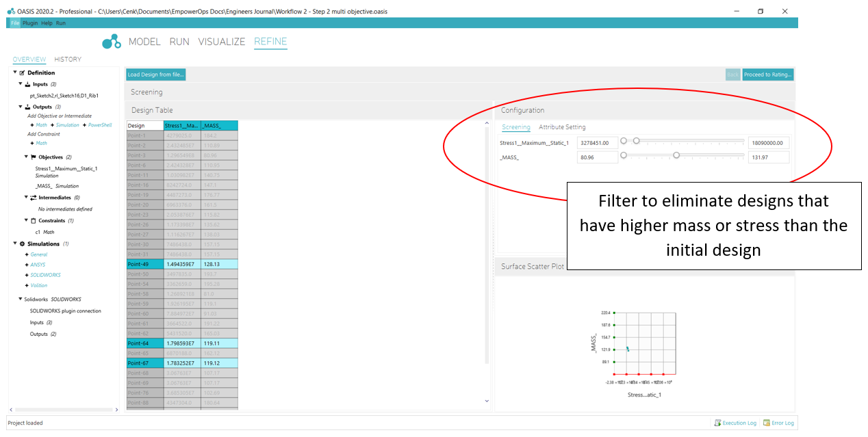Switch to the VISUALIZE tab

click(222, 42)
